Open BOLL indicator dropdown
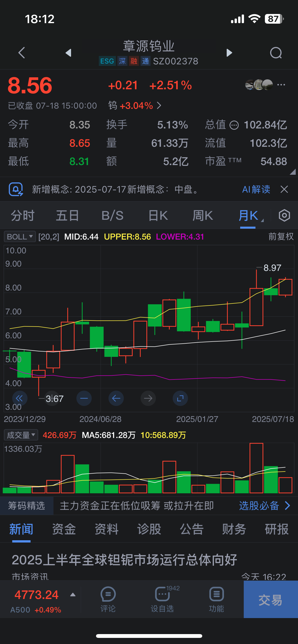This screenshot has width=298, height=644. pos(20,237)
